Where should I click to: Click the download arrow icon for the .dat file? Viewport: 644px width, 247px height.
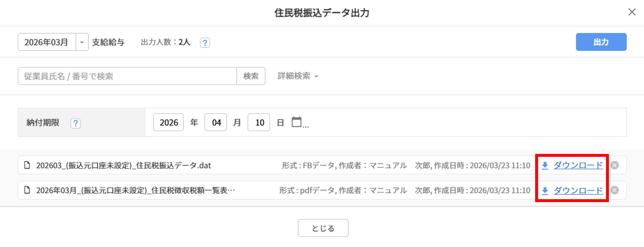[x=545, y=166]
